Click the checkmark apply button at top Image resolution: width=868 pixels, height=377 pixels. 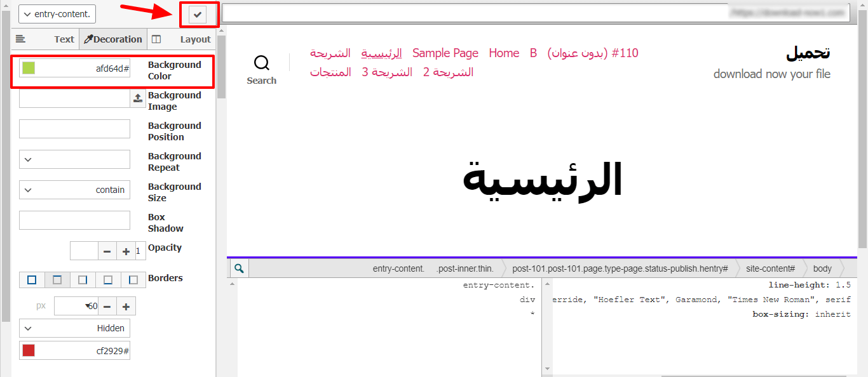(199, 15)
